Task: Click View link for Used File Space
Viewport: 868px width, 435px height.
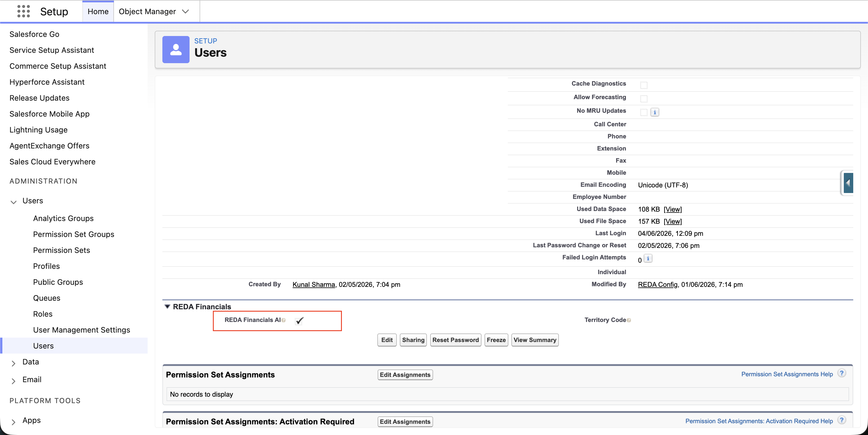Action: pyautogui.click(x=673, y=221)
